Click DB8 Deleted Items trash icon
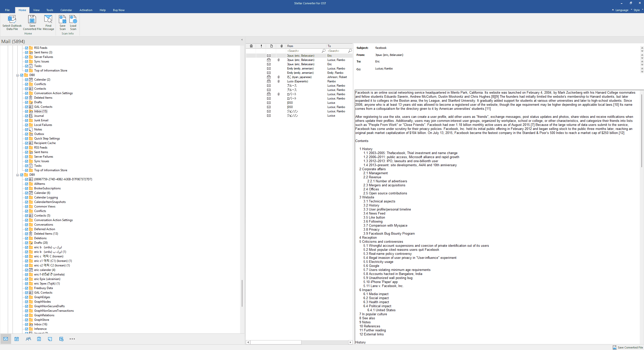This screenshot has height=350, width=644. coord(31,98)
